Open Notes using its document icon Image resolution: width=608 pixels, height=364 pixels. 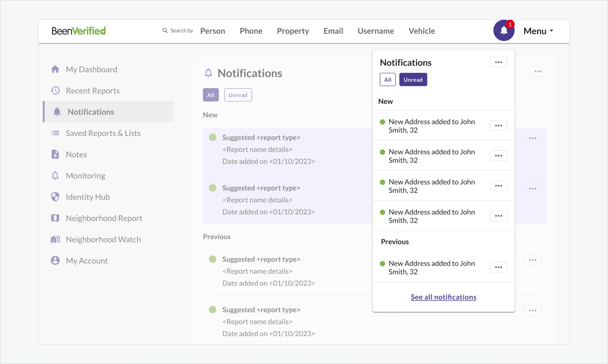coord(55,154)
